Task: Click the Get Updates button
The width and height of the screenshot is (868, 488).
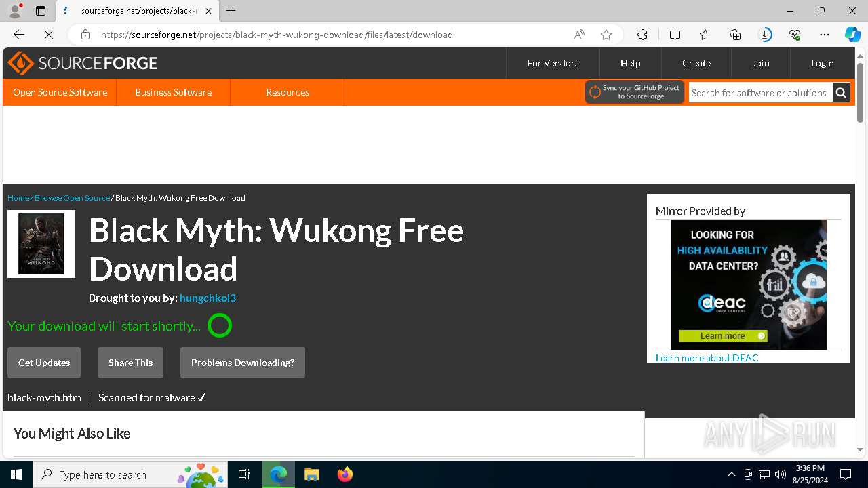Action: click(44, 363)
